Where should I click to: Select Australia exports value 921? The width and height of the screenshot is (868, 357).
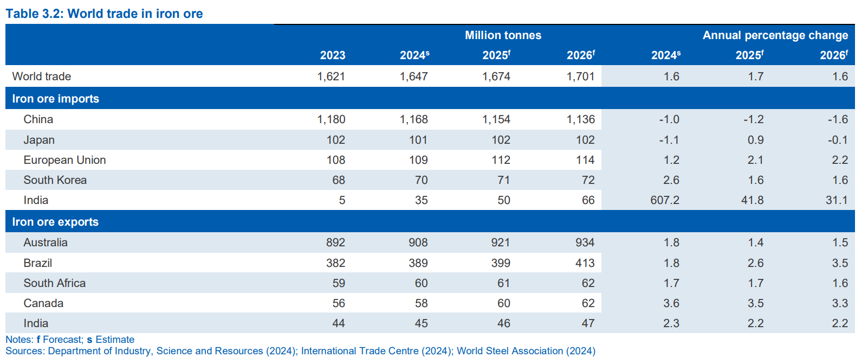(501, 243)
